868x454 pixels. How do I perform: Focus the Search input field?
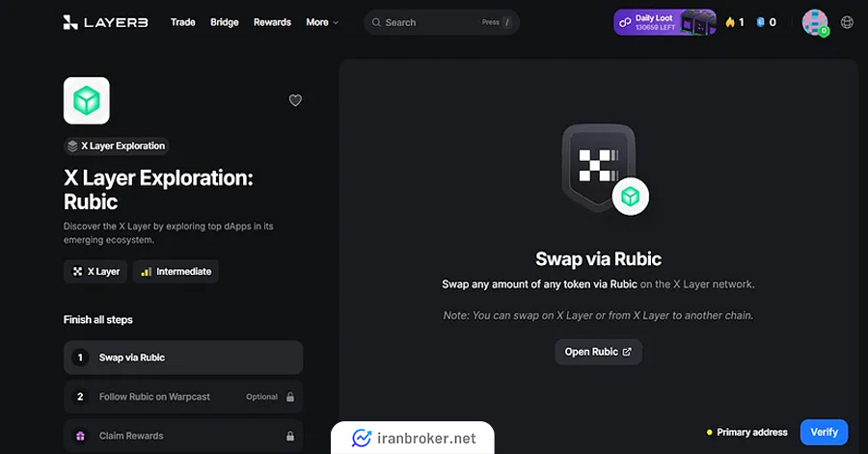pyautogui.click(x=441, y=22)
